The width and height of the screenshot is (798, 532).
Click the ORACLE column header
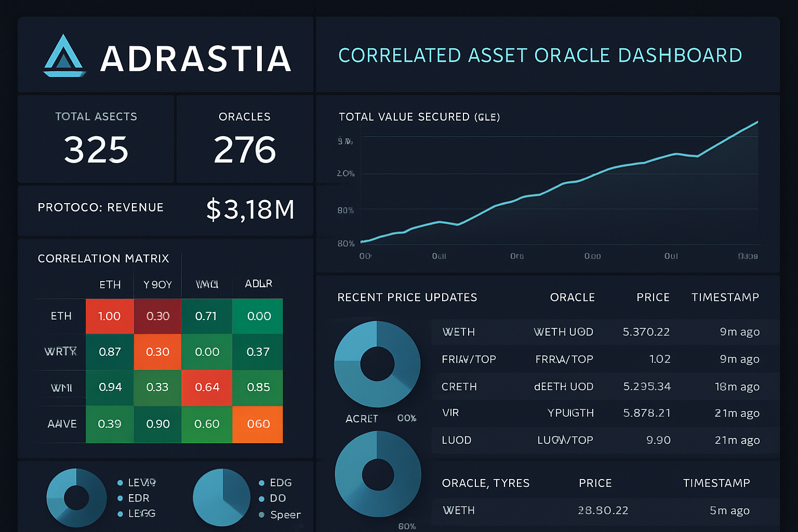click(x=572, y=297)
